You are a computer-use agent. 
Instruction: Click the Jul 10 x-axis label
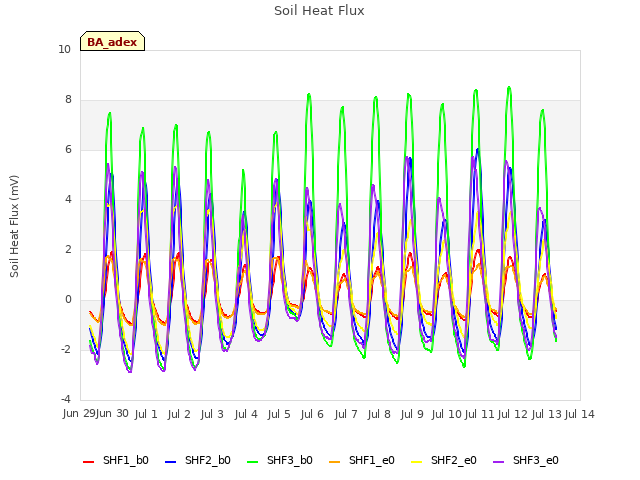[447, 414]
